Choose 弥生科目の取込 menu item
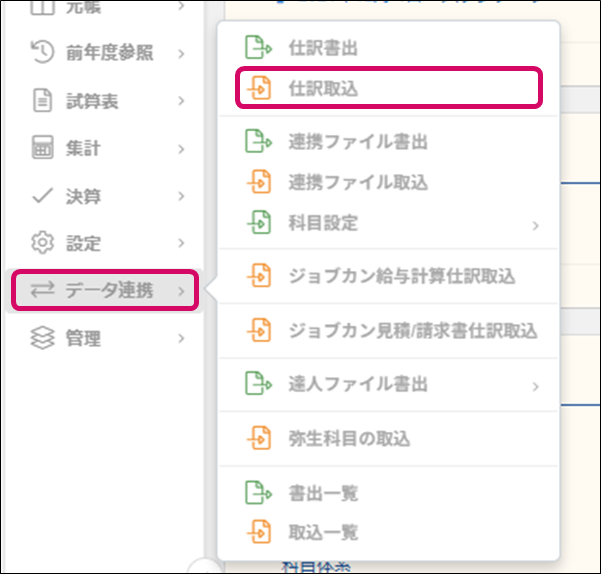The height and width of the screenshot is (574, 601). coord(349,438)
